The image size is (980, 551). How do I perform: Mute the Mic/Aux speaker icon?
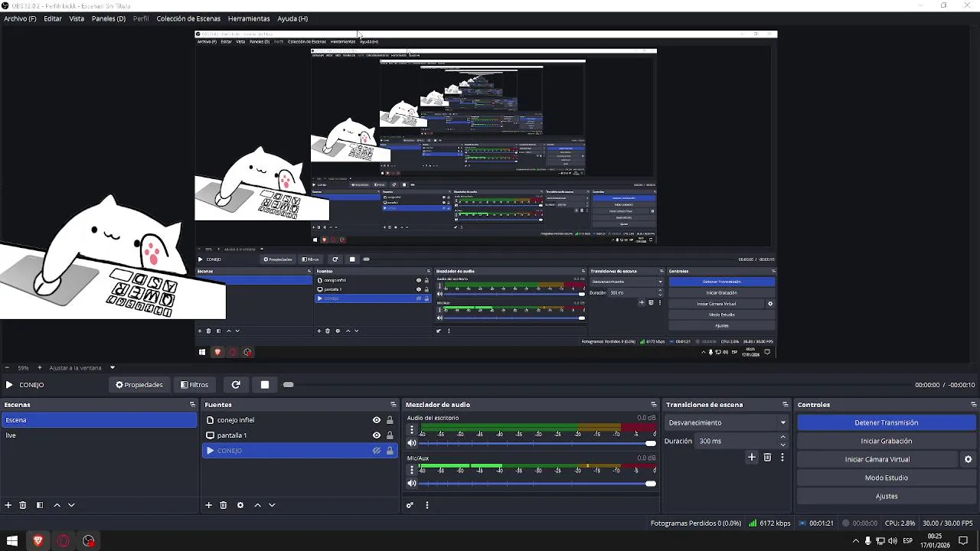click(x=412, y=483)
